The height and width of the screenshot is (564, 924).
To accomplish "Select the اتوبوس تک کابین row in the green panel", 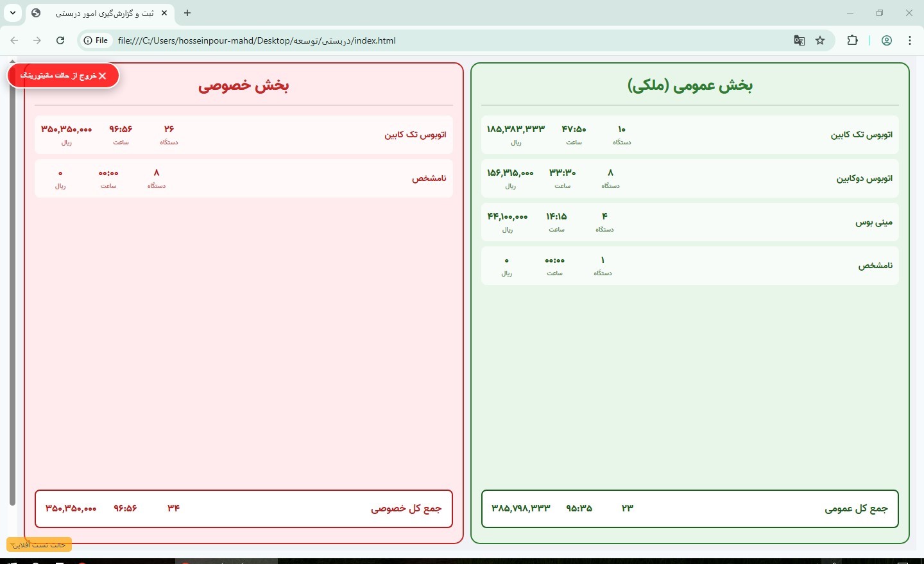I will pyautogui.click(x=690, y=135).
